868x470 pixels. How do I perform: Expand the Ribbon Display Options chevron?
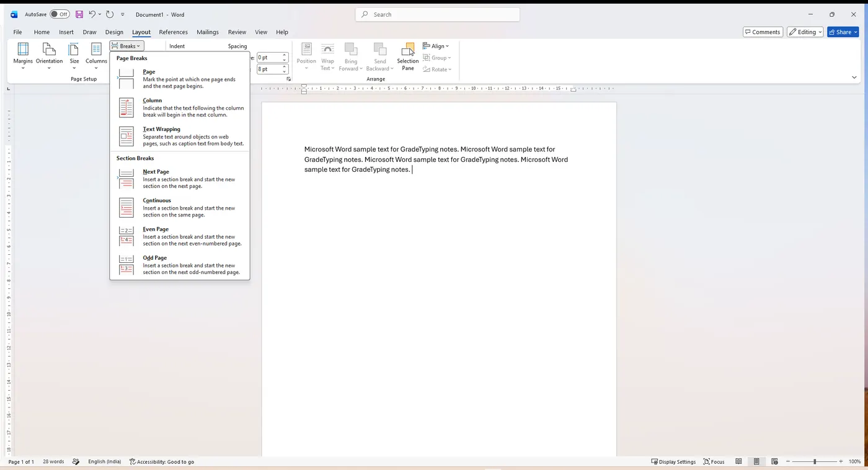coord(854,78)
